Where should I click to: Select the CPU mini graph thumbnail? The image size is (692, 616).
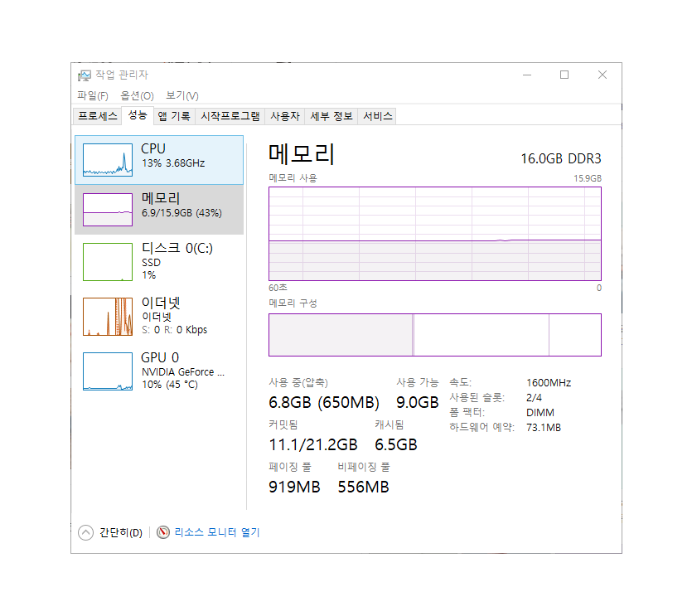coord(108,160)
